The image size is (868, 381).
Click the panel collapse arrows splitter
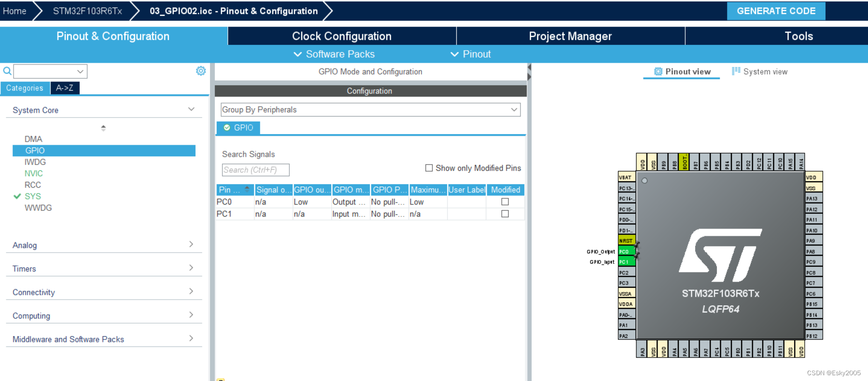pos(529,72)
